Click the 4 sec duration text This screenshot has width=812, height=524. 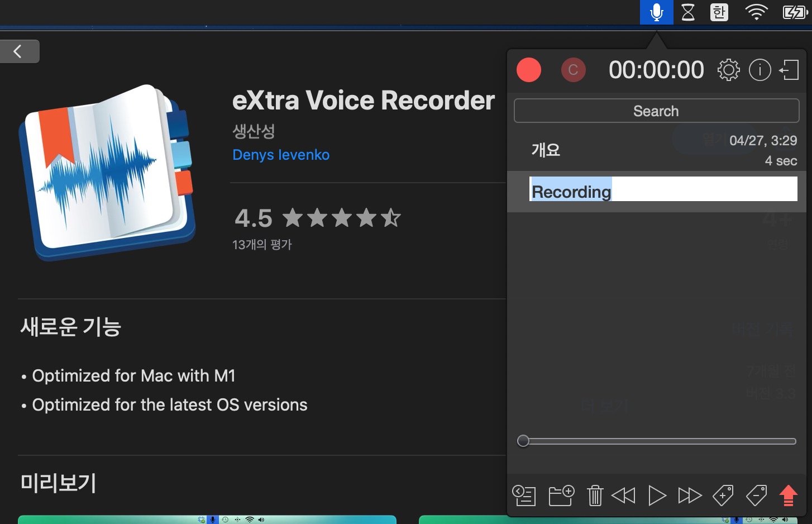coord(781,161)
